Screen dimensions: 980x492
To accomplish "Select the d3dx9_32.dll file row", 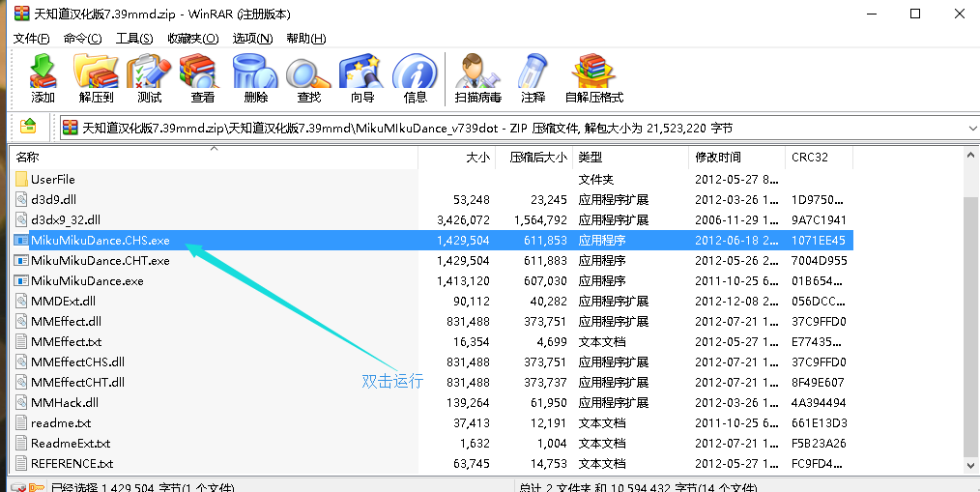I will point(433,220).
